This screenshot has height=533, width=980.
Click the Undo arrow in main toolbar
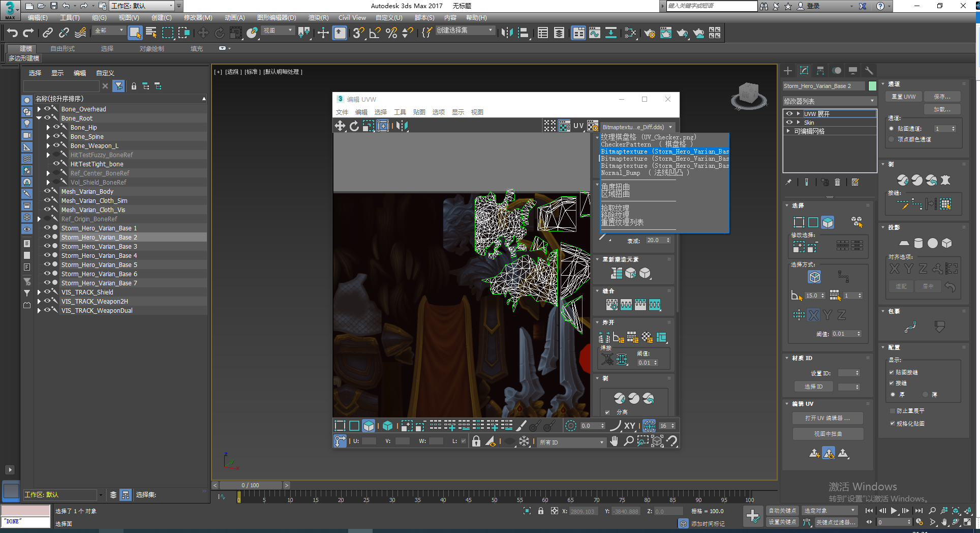(12, 33)
